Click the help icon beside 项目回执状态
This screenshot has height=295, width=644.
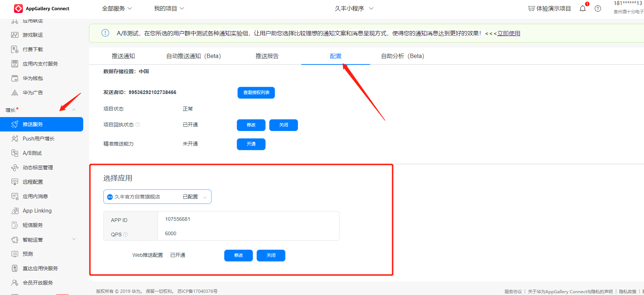138,125
